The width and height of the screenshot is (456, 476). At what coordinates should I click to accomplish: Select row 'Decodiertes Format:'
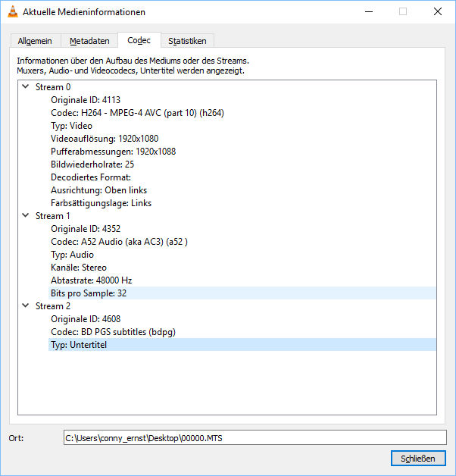pyautogui.click(x=242, y=177)
